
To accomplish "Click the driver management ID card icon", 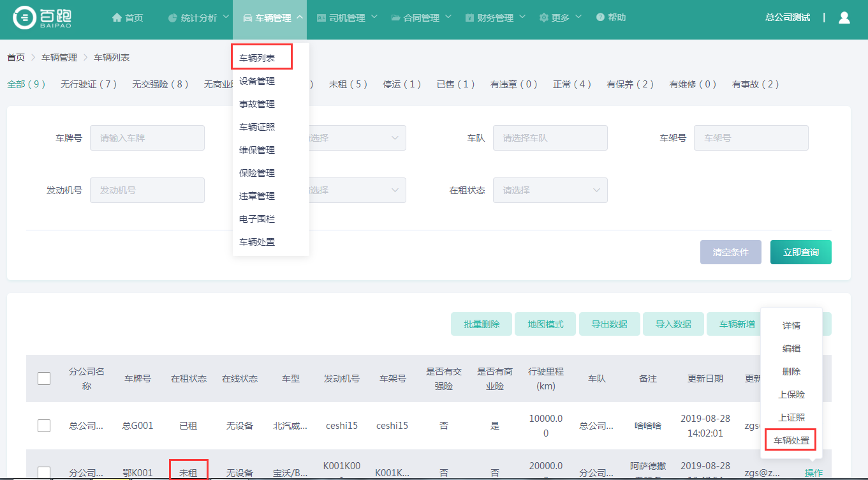I will [321, 18].
